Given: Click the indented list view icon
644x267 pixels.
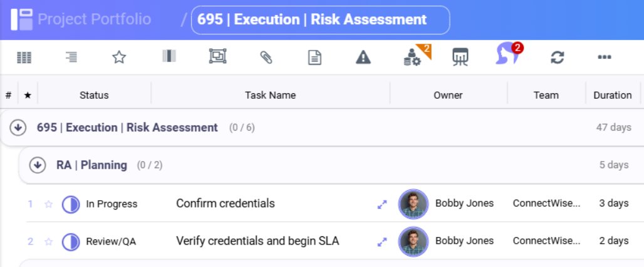Looking at the screenshot, I should pyautogui.click(x=71, y=58).
